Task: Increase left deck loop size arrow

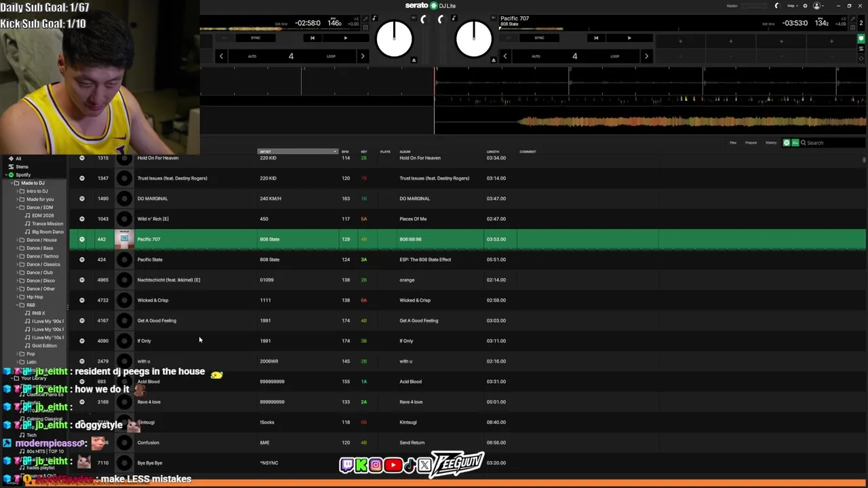Action: coord(362,56)
